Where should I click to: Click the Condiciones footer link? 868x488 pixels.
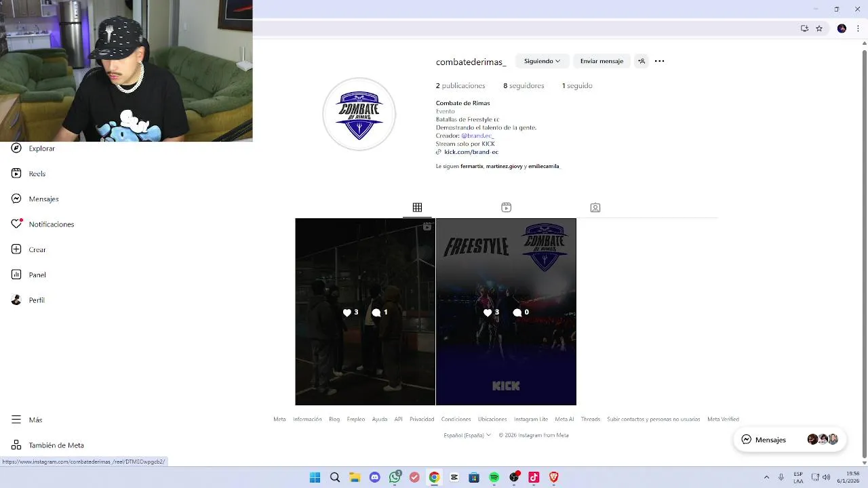pyautogui.click(x=456, y=420)
